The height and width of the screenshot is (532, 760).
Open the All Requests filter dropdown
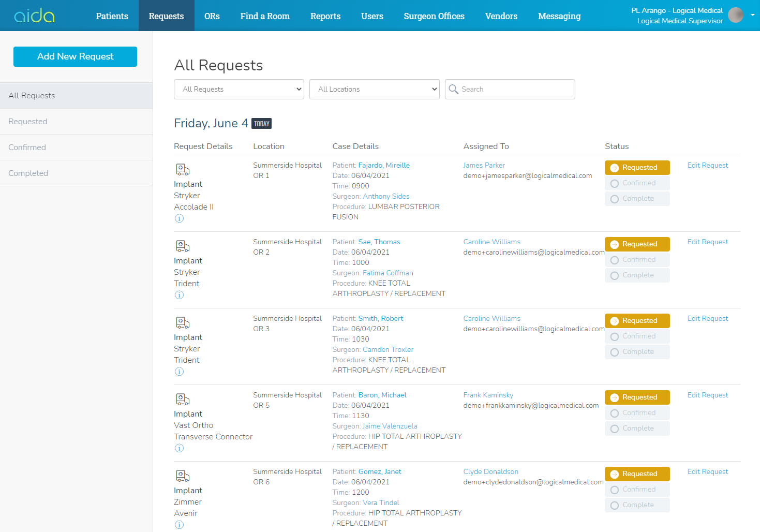tap(239, 89)
